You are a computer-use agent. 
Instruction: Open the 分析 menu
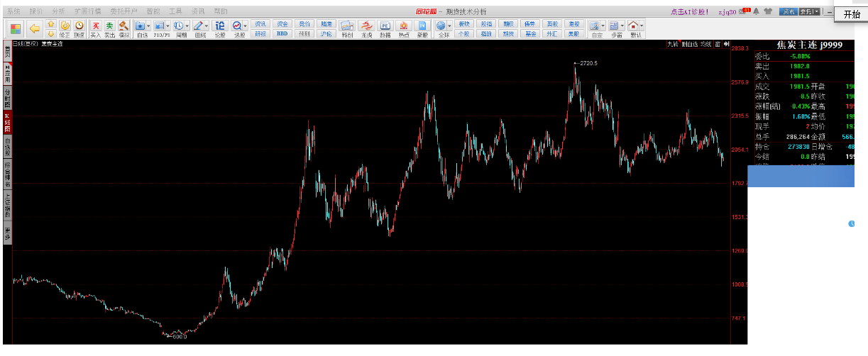click(58, 11)
